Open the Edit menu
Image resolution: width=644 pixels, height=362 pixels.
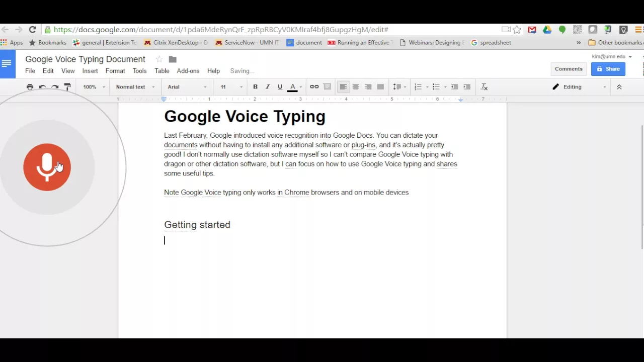48,71
